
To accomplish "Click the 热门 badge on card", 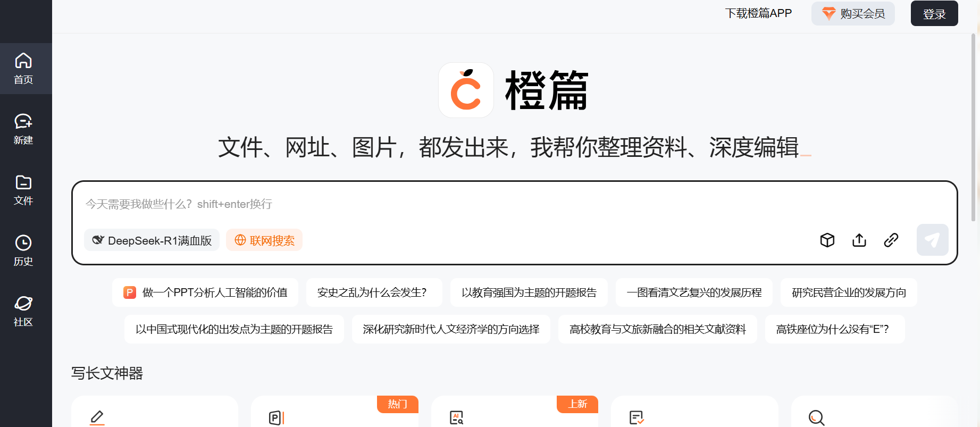I will coord(398,404).
